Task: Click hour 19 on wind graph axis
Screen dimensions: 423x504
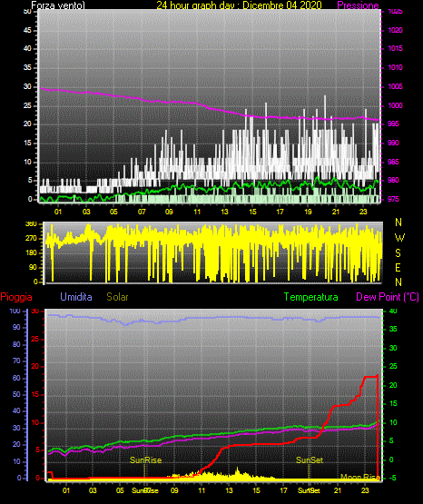Action: pos(308,212)
